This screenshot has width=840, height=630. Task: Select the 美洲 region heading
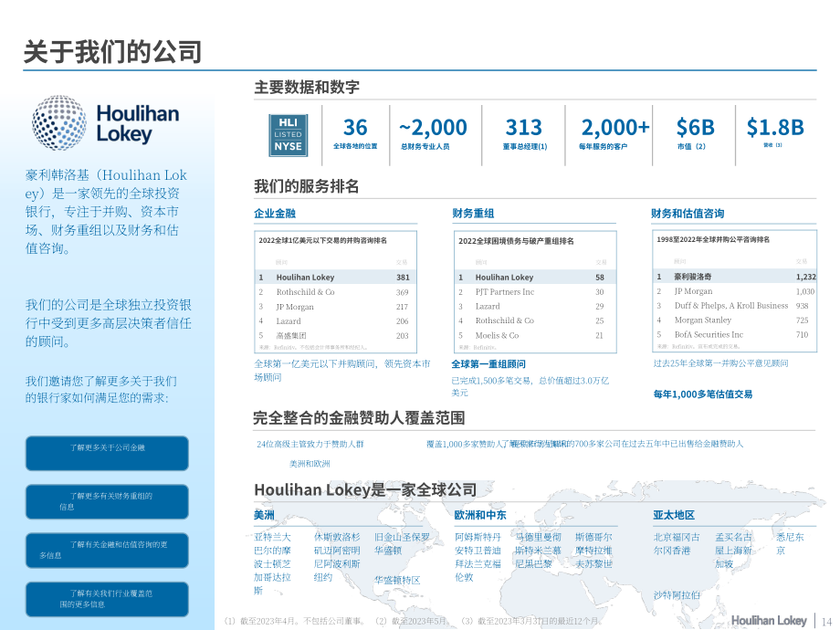point(264,515)
